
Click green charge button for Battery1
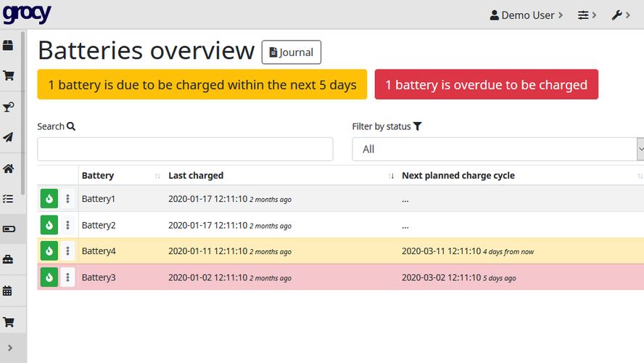(49, 199)
